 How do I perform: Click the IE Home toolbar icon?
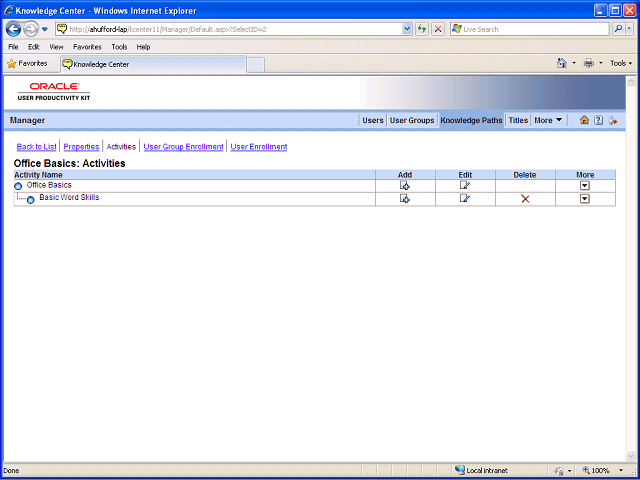point(562,63)
